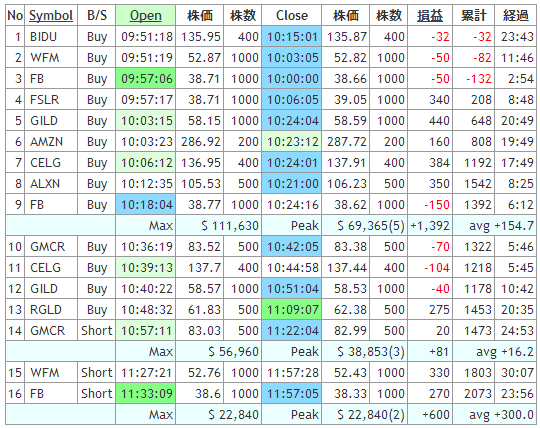
Task: Click the profit value 275
Action: point(439,310)
